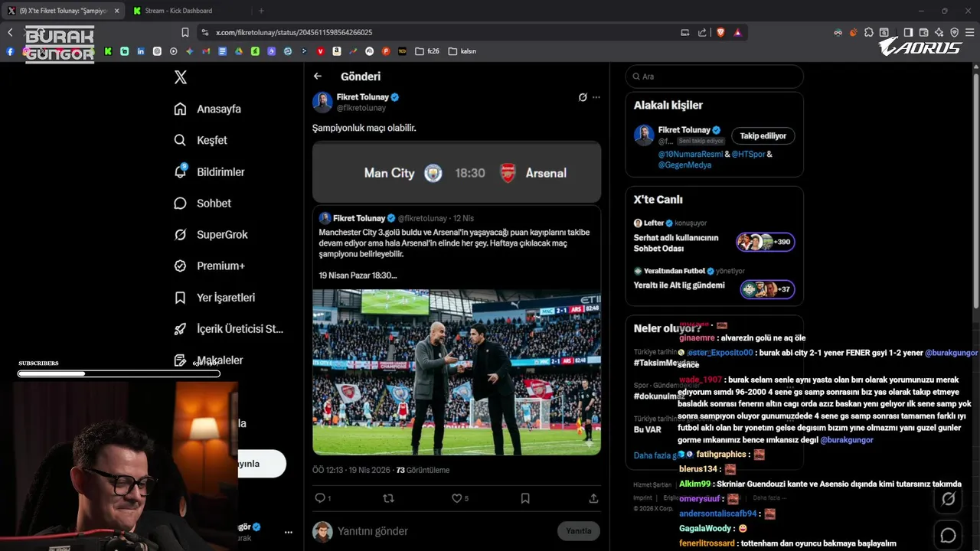Open Sohbet messages
The height and width of the screenshot is (551, 980).
(x=202, y=203)
